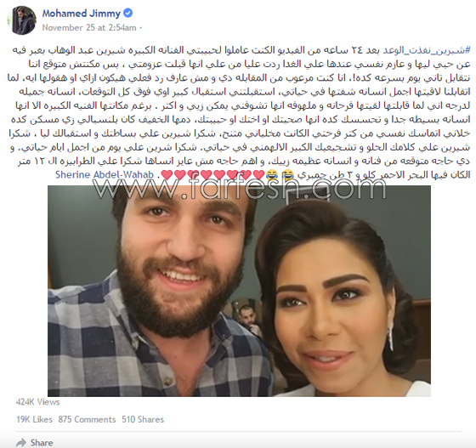Screen dimensions: 476x448
Task: Show the 875 Comments
Action: click(x=87, y=419)
